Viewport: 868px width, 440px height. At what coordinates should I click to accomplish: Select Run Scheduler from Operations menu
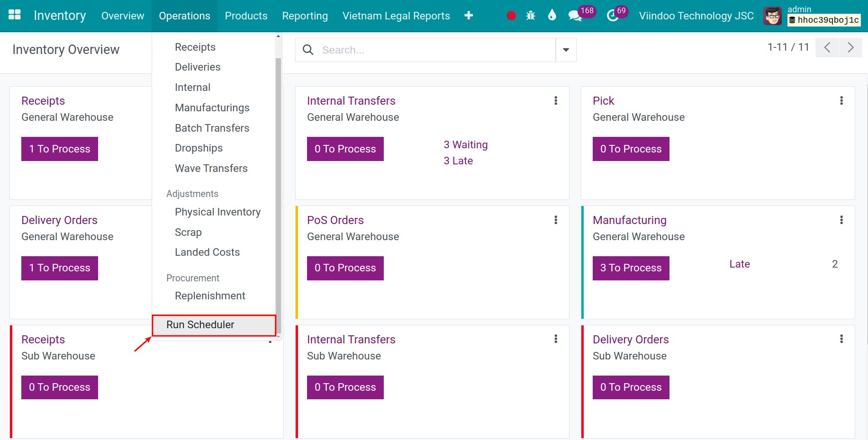pyautogui.click(x=200, y=325)
